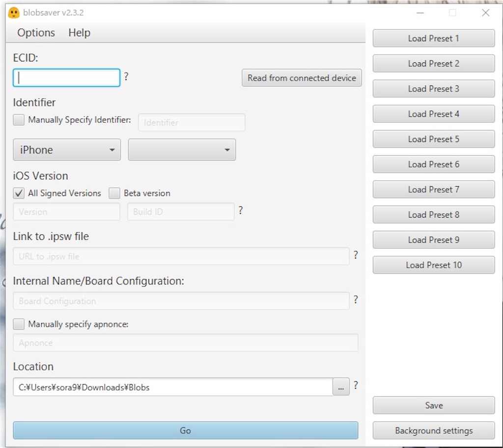Close the blobsaver window

pos(486,13)
